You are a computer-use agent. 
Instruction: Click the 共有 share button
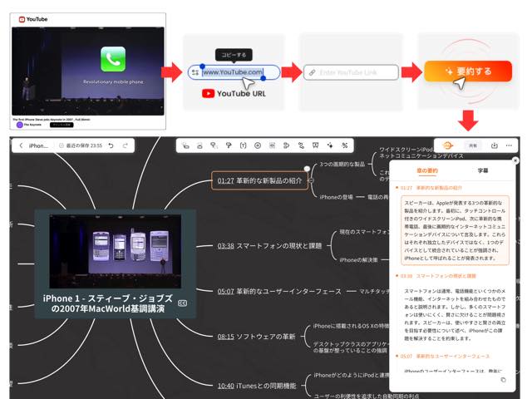pos(473,145)
